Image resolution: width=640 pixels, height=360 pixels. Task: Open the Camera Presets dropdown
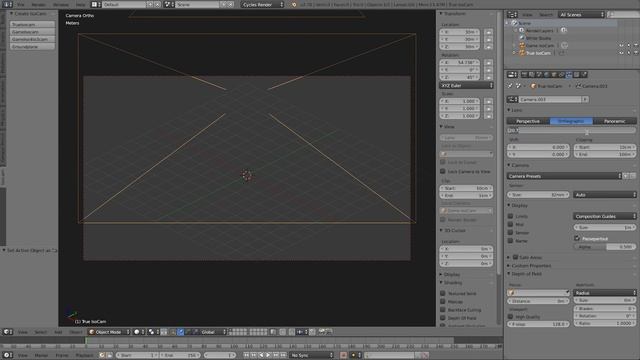pos(564,176)
